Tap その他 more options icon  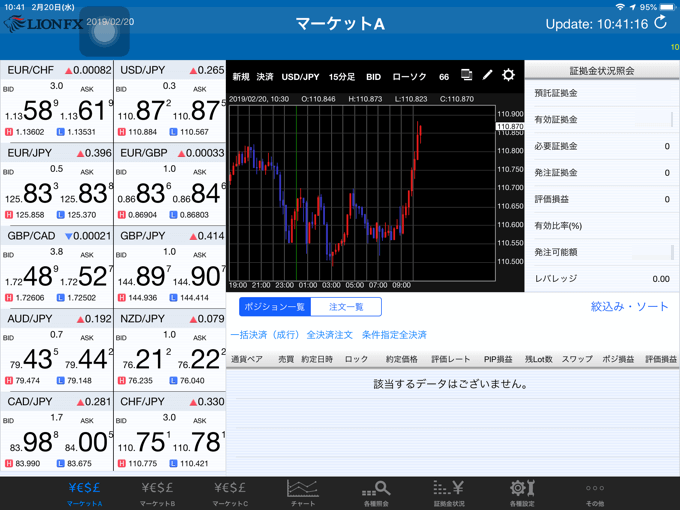(595, 491)
